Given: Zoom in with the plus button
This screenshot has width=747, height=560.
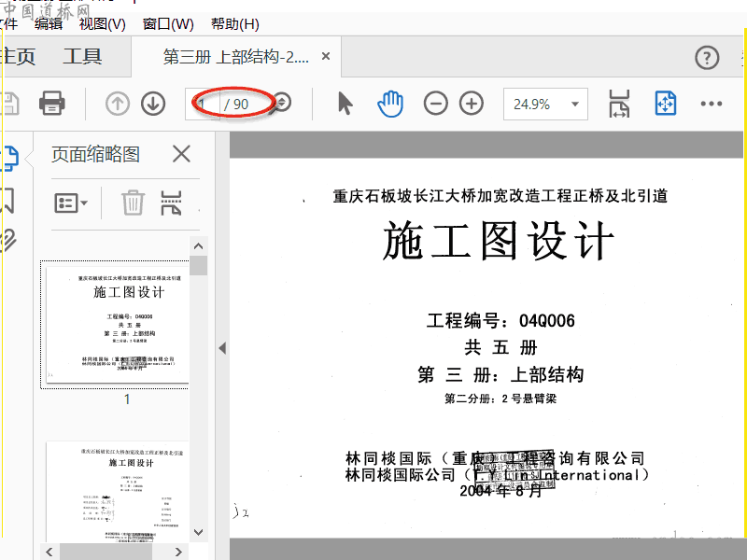Looking at the screenshot, I should coord(472,104).
